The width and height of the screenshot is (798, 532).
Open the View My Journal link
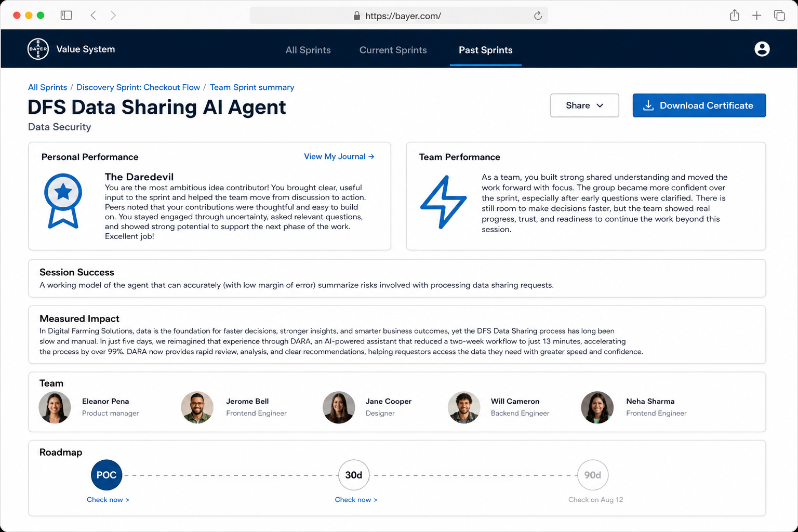coord(339,156)
